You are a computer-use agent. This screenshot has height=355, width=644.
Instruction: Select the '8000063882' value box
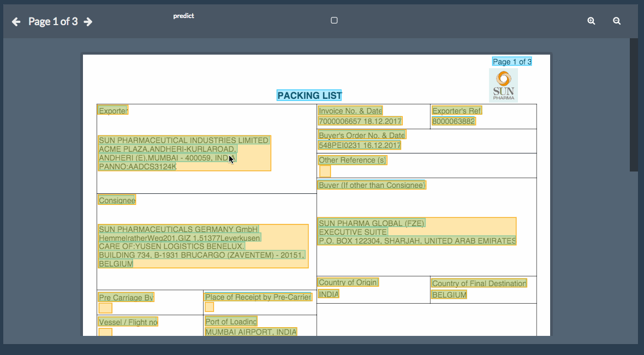pyautogui.click(x=454, y=121)
